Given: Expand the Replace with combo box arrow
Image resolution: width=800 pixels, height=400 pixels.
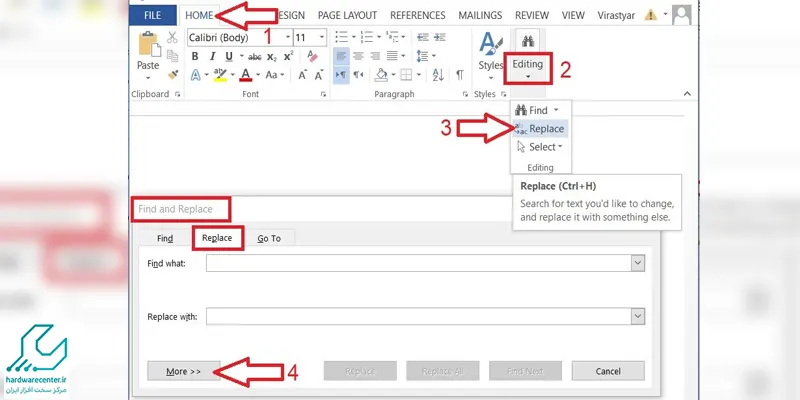Looking at the screenshot, I should pos(638,316).
